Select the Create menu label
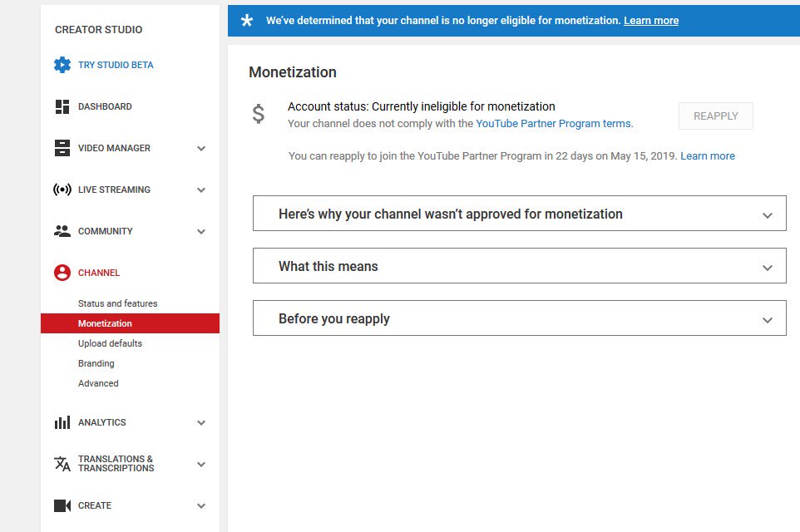Screen dimensions: 800x532 click(95, 505)
